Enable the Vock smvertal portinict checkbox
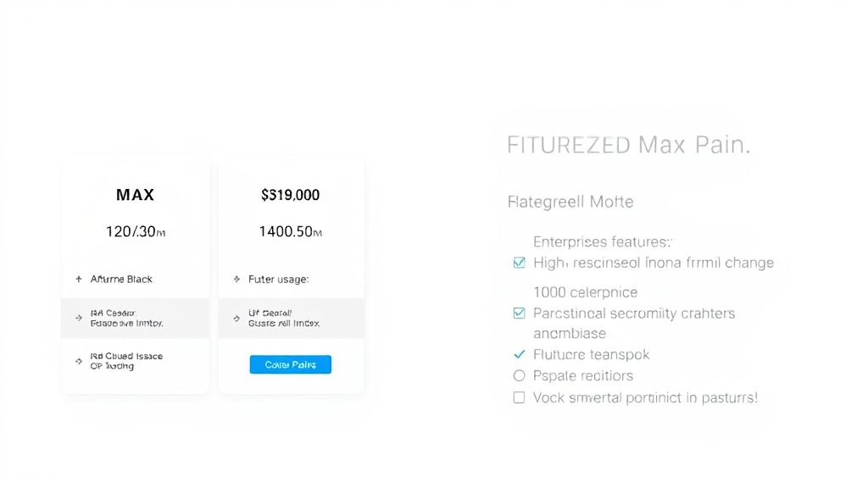This screenshot has width=868, height=488. click(x=520, y=396)
